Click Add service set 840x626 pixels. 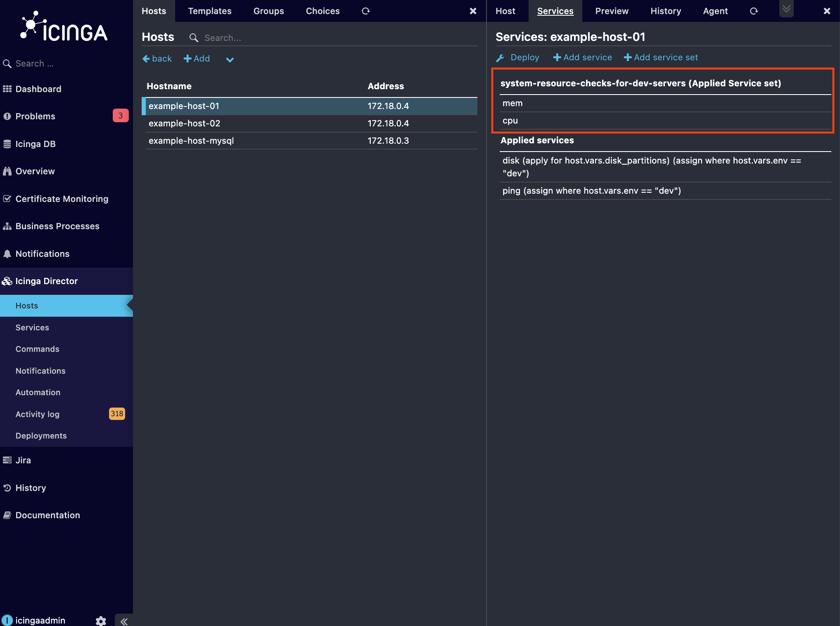pyautogui.click(x=661, y=57)
